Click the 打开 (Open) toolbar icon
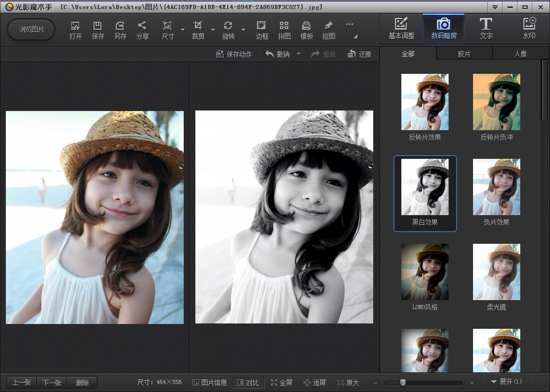Screen dimensions: 550x392 75,30
